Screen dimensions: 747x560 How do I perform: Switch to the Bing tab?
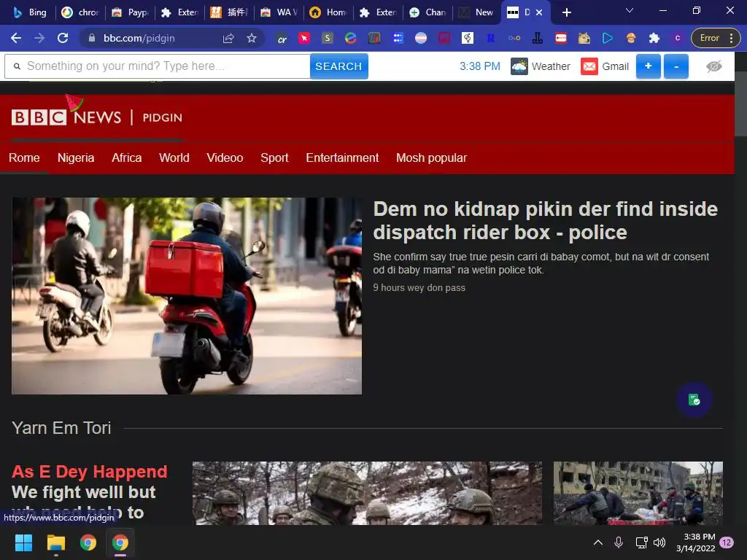point(29,12)
